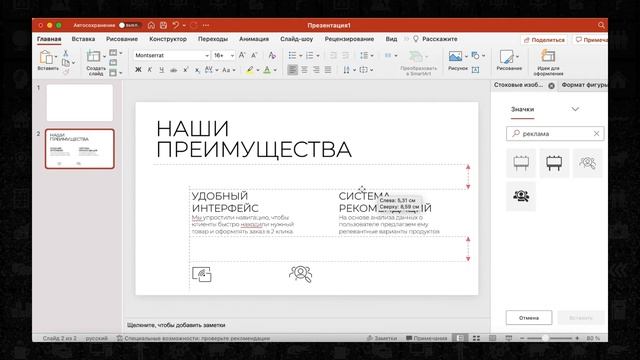
Task: Click the increase font size icon
Action: 242,55
